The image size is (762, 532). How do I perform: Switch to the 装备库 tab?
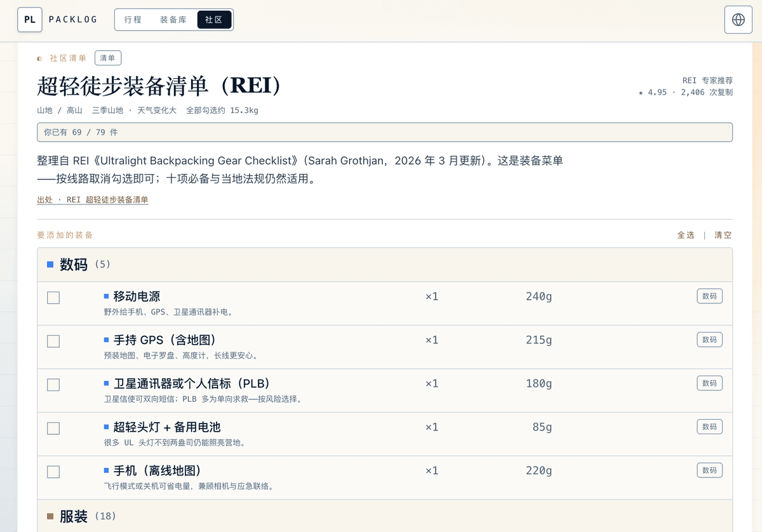point(173,20)
